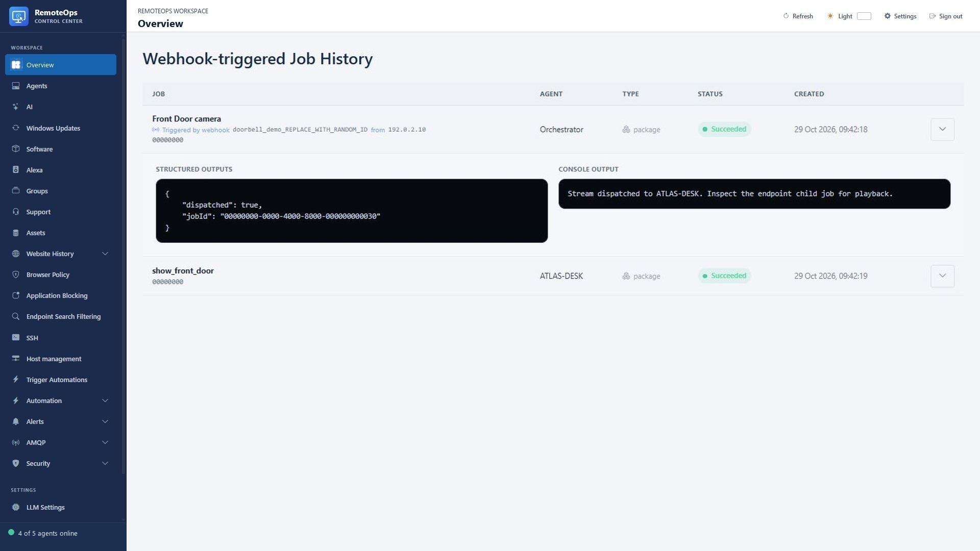Expand the Security submenu chevron
Viewport: 980px width, 551px height.
(105, 463)
